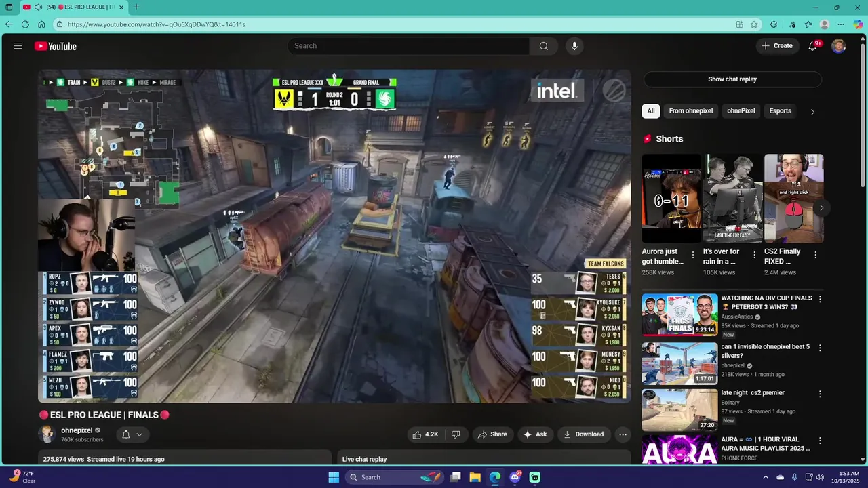Open options for late night cs2 premier
The width and height of the screenshot is (868, 488).
point(820,394)
